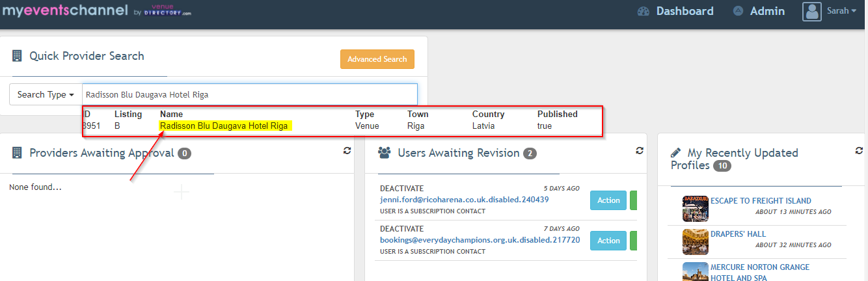The height and width of the screenshot is (281, 868).
Task: Click the Admin circle icon
Action: (x=738, y=11)
